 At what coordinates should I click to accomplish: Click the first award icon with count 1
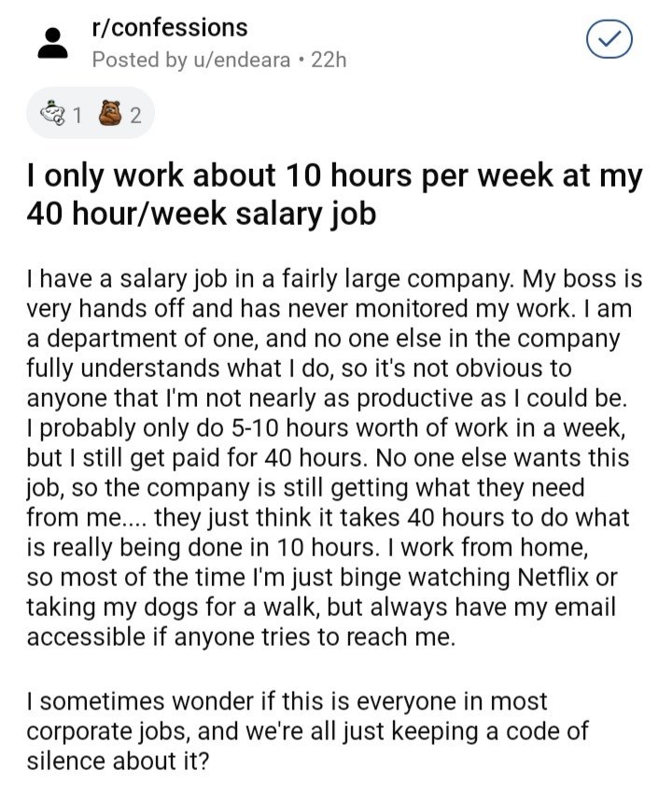(x=53, y=113)
